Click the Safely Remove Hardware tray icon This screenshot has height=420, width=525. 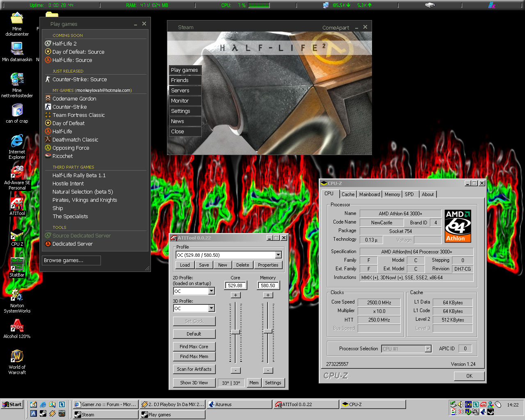453,404
